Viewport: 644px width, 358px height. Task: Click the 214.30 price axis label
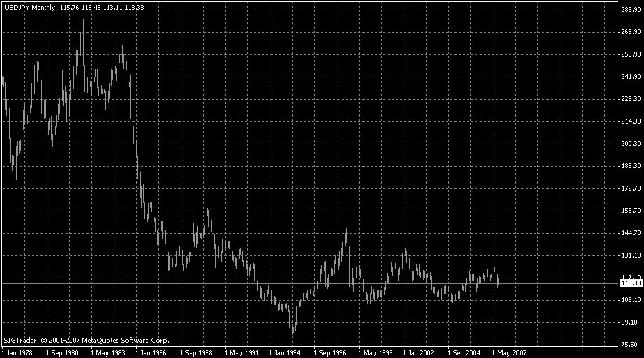(631, 121)
